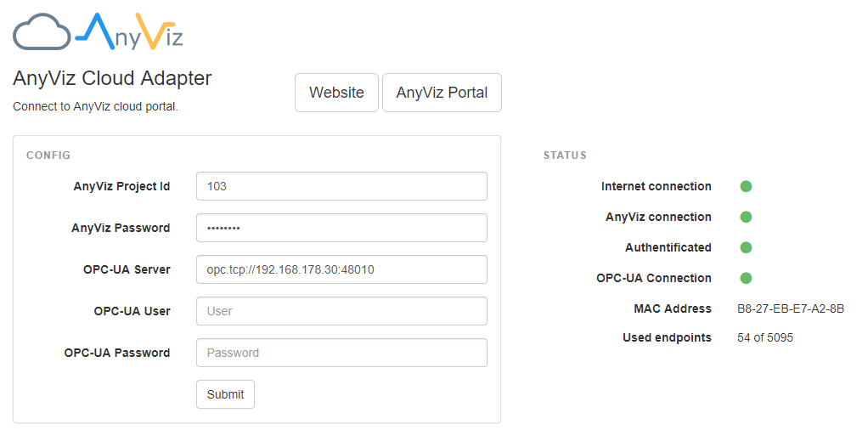This screenshot has height=430, width=868.
Task: Click the '54 of 5095' endpoints value
Action: coord(765,337)
